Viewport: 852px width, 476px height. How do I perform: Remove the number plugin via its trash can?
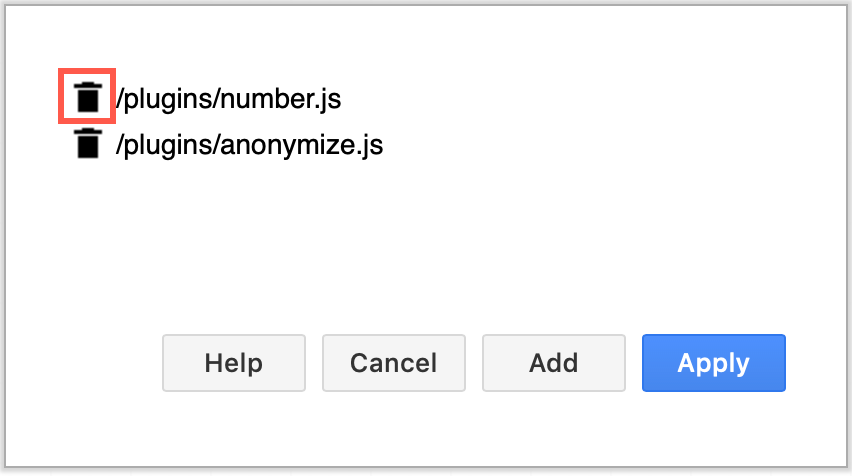[88, 97]
